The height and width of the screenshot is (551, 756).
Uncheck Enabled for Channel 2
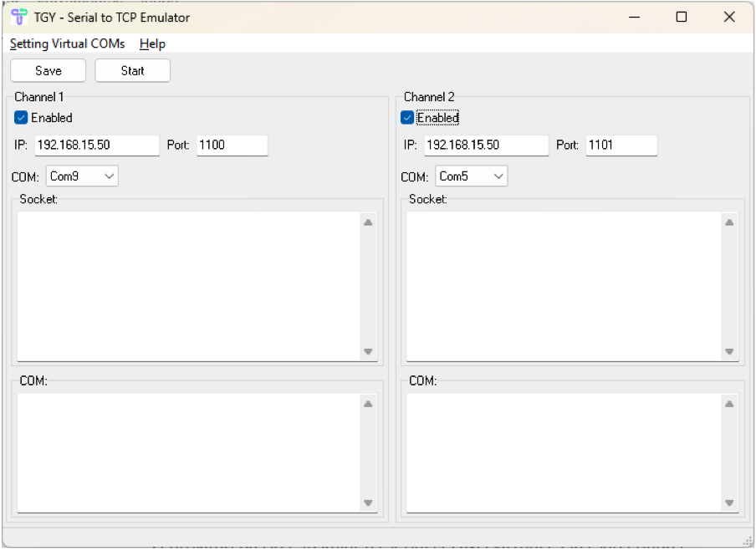(x=408, y=118)
